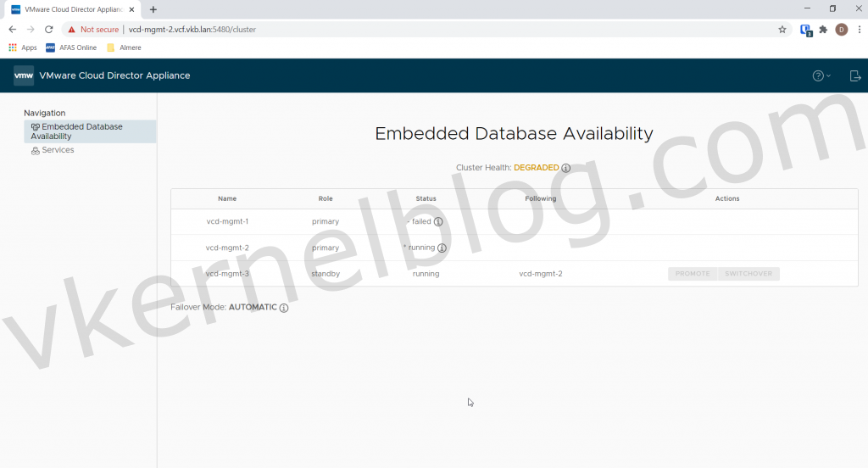Image resolution: width=868 pixels, height=468 pixels.
Task: Click the vmw logo in the header
Action: coord(24,75)
